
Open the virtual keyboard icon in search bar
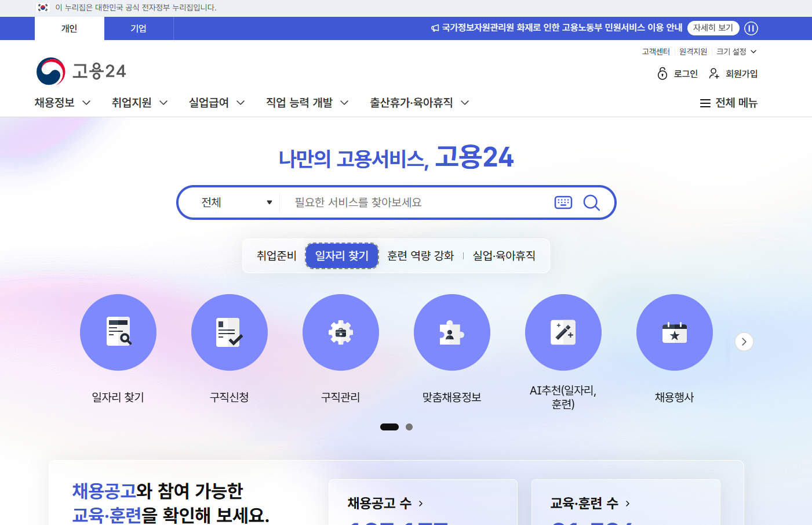tap(563, 202)
